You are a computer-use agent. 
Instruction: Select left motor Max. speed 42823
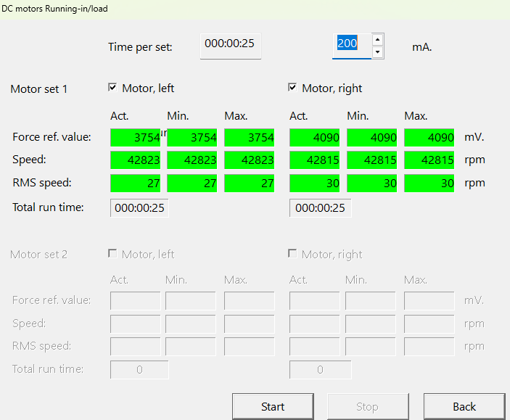(249, 160)
